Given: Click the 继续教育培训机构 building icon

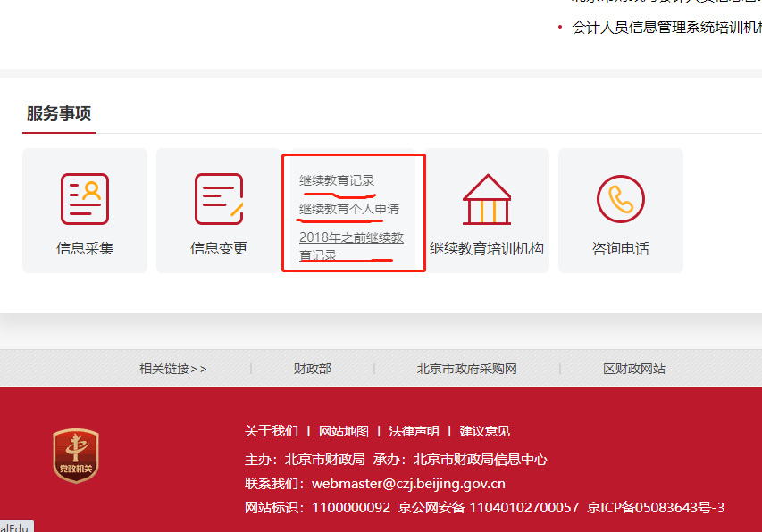Looking at the screenshot, I should [487, 198].
